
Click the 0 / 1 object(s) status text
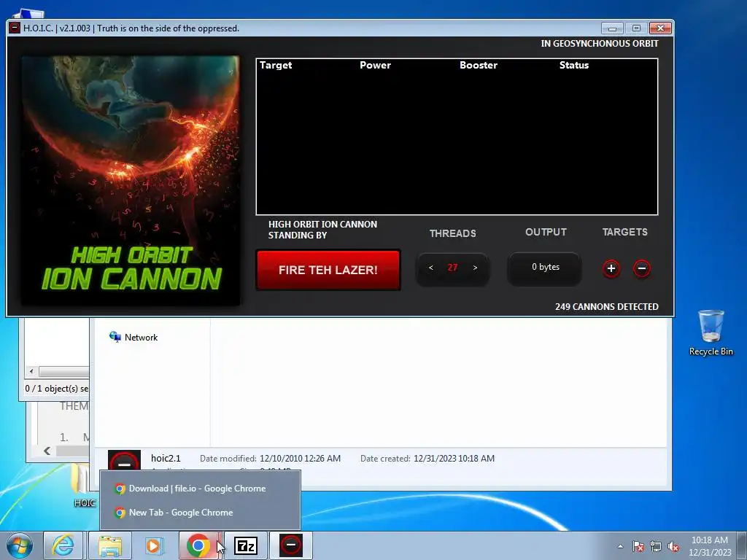click(56, 389)
